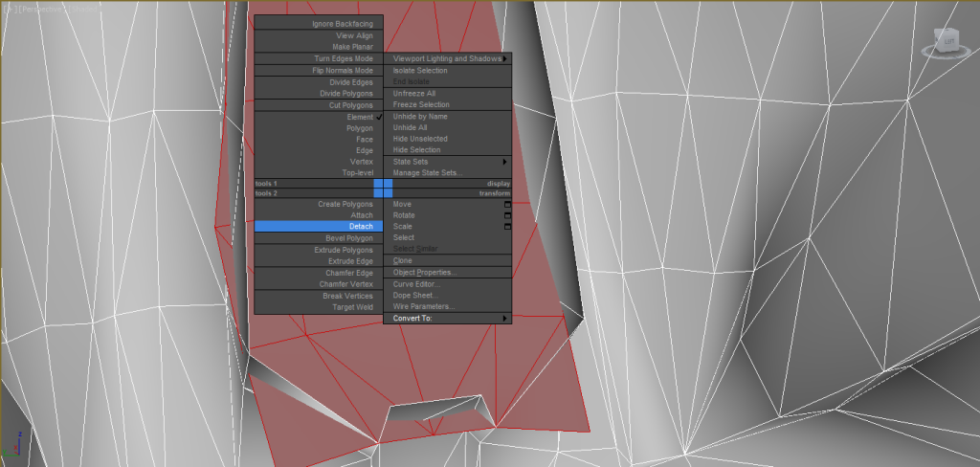Enable Turn Edges Mode

tap(319, 58)
